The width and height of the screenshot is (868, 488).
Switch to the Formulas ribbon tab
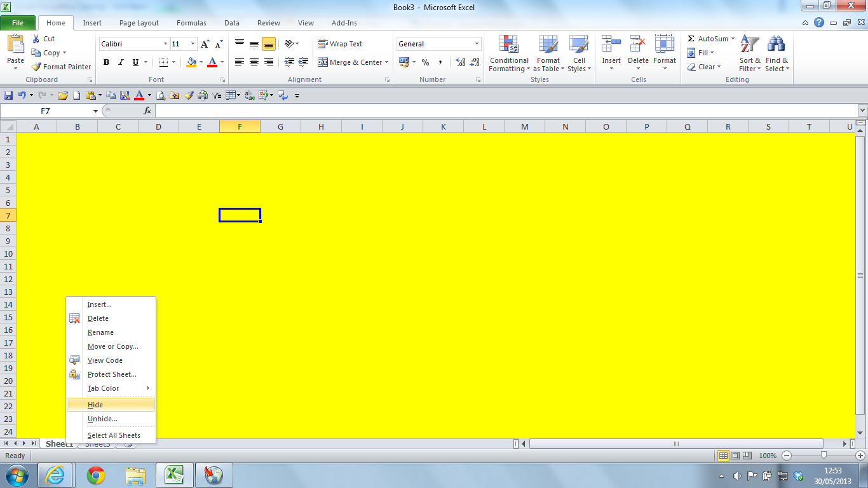pyautogui.click(x=191, y=23)
